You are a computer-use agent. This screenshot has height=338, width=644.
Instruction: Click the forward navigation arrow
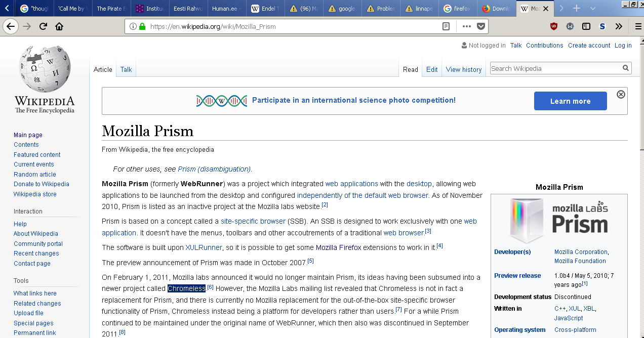pyautogui.click(x=27, y=26)
